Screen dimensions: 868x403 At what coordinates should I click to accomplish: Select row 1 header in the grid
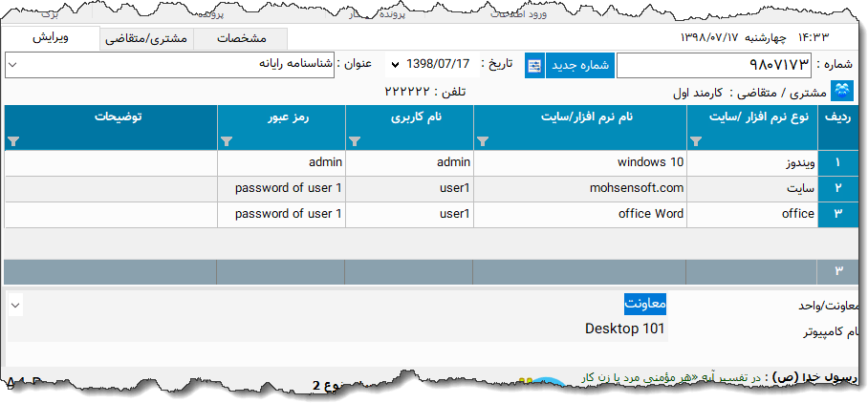838,163
